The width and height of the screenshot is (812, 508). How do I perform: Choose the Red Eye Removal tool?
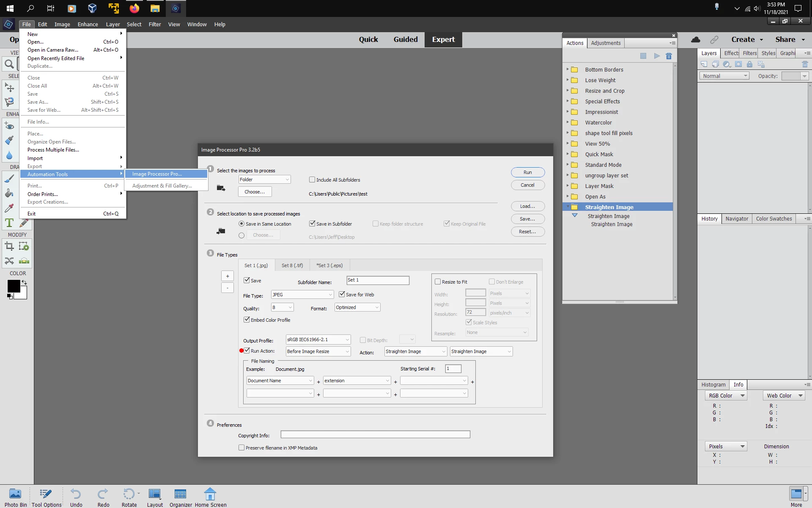coord(9,126)
